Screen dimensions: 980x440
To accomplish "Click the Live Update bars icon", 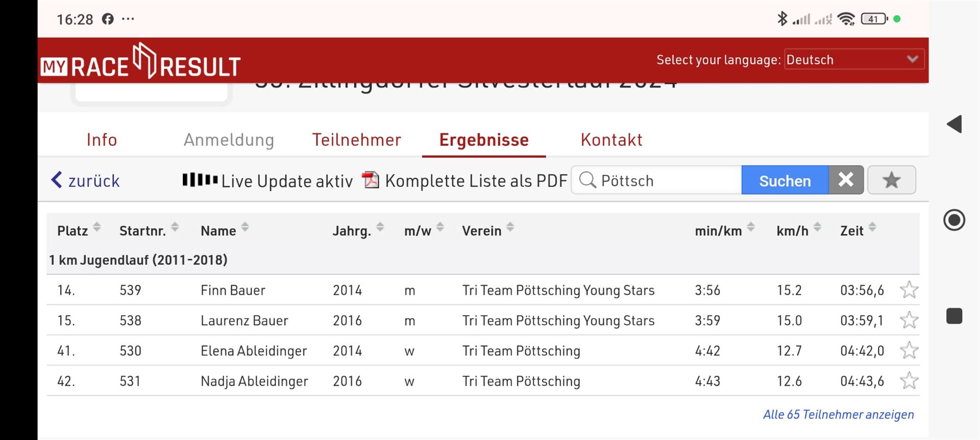I will (x=200, y=180).
